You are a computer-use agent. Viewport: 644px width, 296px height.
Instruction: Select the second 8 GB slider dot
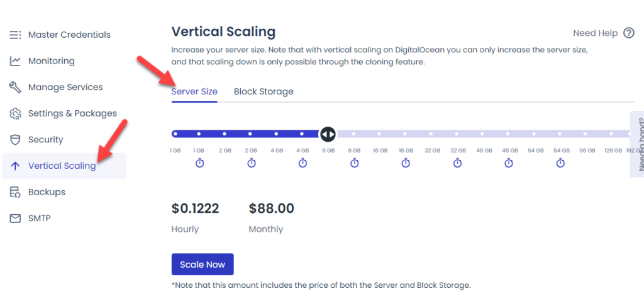[x=353, y=134]
